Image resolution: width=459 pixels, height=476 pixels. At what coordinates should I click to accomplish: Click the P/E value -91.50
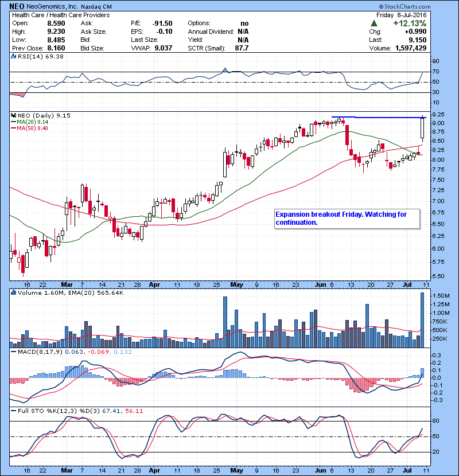pos(162,24)
